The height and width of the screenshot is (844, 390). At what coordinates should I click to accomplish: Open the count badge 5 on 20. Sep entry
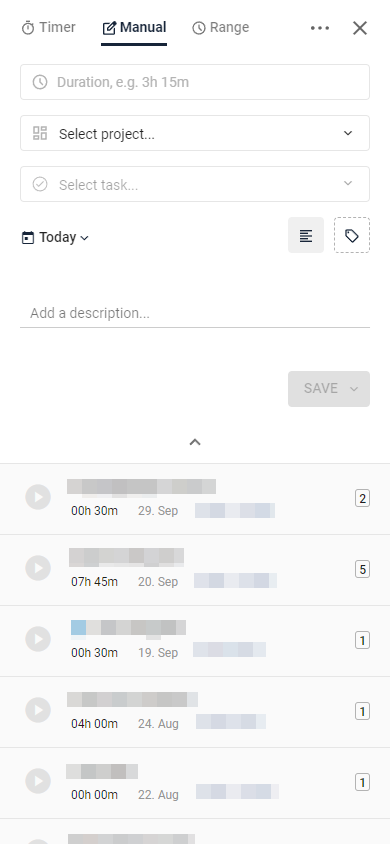[363, 569]
